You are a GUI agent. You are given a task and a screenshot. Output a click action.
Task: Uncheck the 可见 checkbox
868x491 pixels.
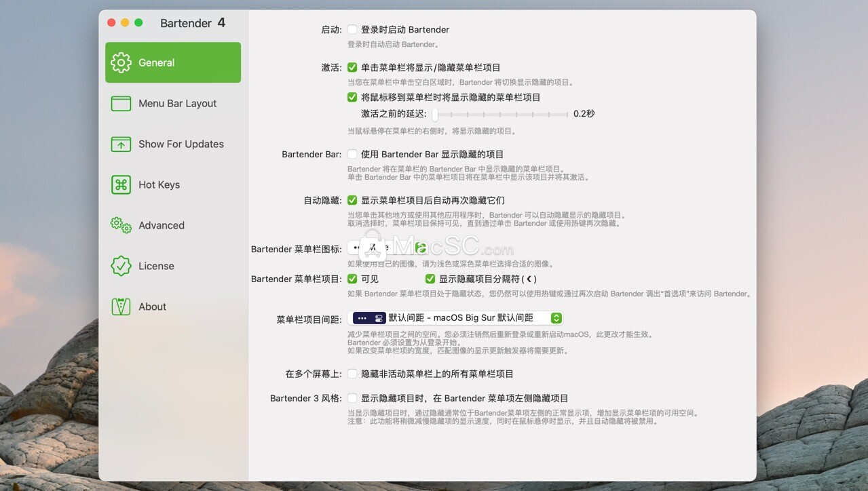coord(352,279)
